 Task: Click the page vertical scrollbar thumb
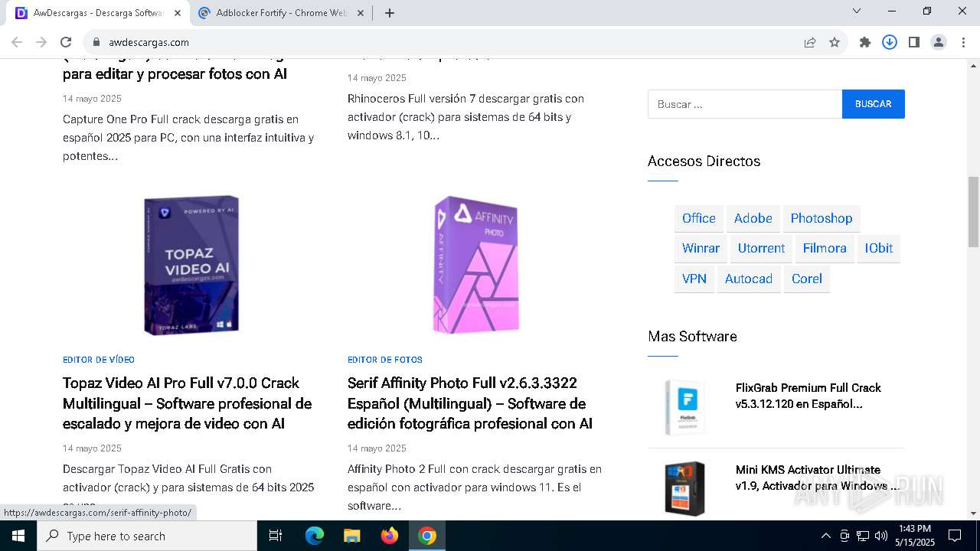pyautogui.click(x=973, y=212)
